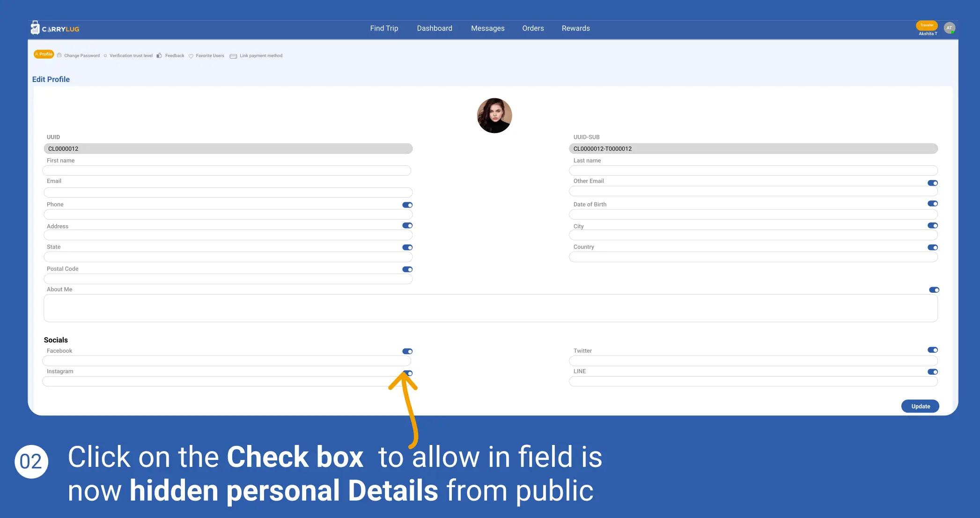This screenshot has height=518, width=980.
Task: Click the card icon for payment method
Action: [233, 56]
